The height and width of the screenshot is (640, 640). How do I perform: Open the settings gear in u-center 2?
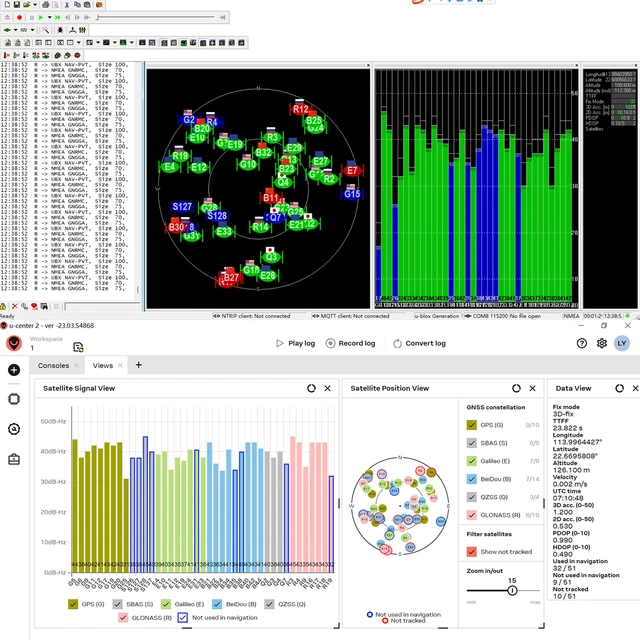(602, 343)
